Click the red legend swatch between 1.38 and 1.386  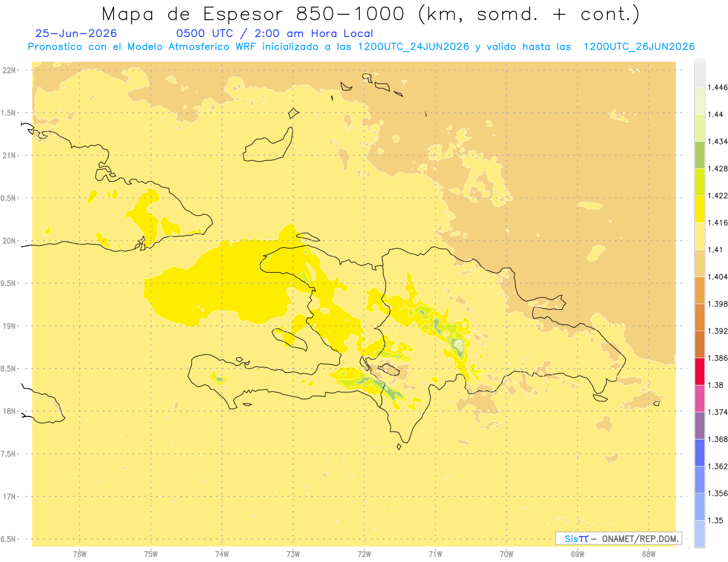[699, 372]
